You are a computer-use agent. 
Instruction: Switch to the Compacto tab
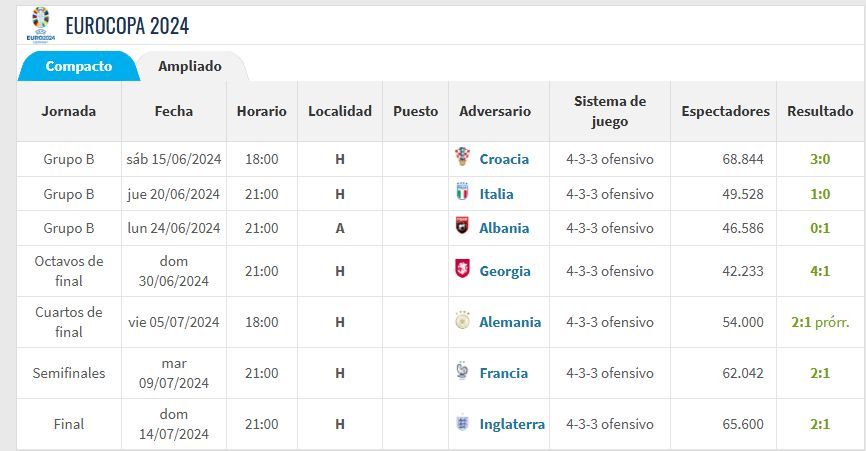click(x=78, y=66)
